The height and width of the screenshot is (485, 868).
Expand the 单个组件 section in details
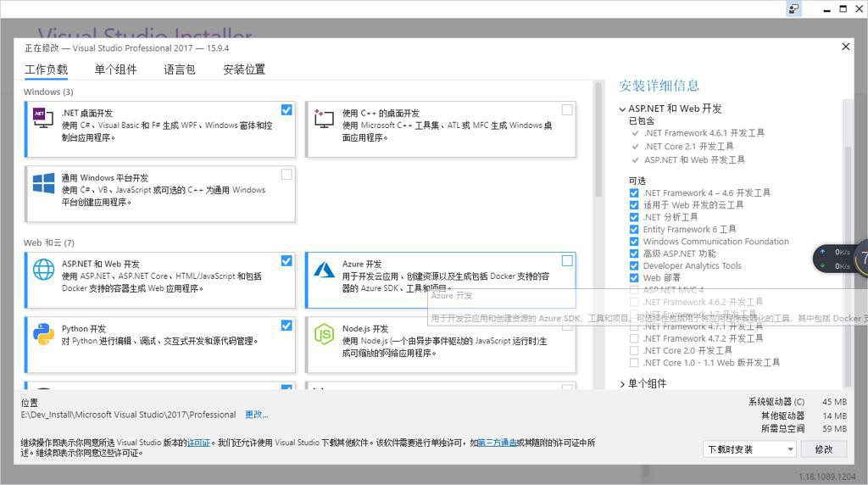click(x=622, y=384)
